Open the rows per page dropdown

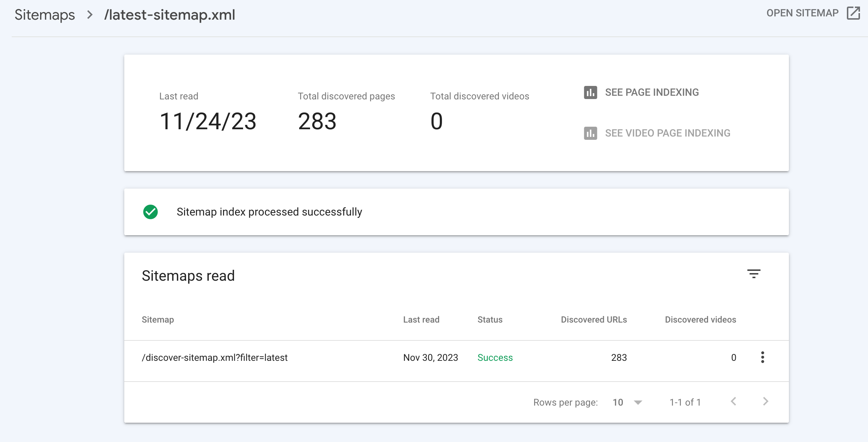point(627,402)
